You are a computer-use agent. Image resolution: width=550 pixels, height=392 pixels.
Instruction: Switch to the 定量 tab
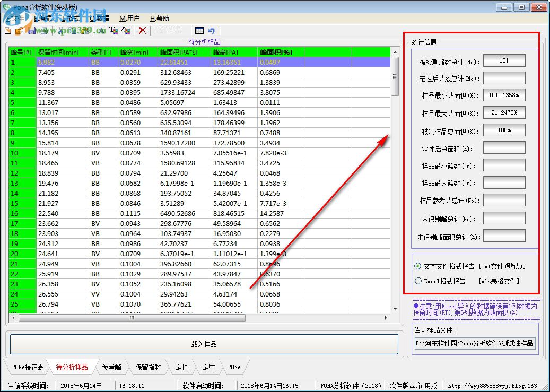(208, 367)
